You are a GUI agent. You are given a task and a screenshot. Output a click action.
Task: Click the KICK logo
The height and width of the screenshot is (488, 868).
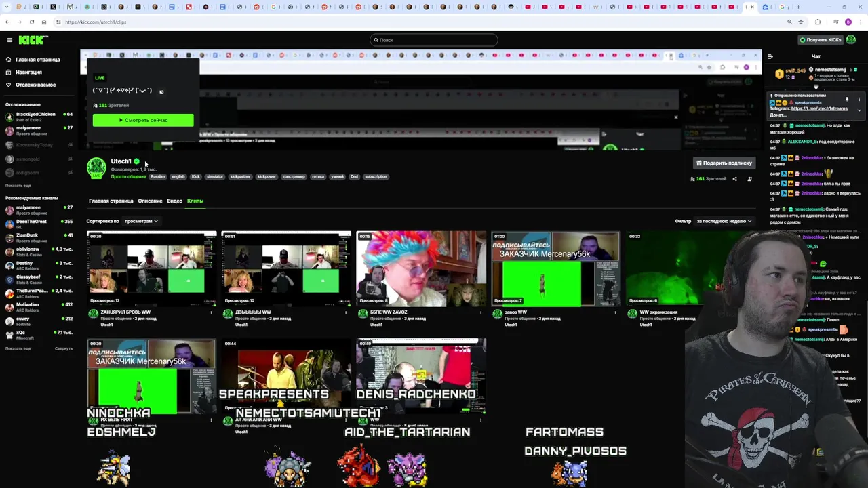[33, 40]
